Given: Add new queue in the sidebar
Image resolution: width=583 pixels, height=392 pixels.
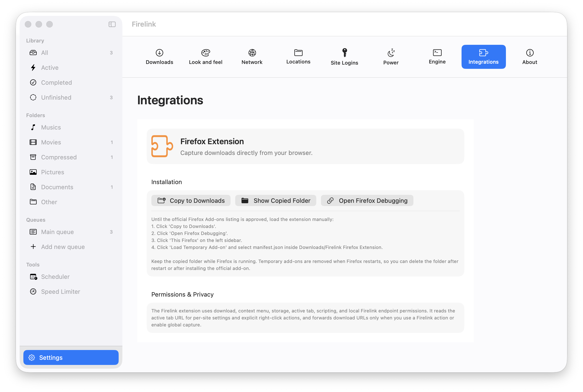Looking at the screenshot, I should point(71,247).
